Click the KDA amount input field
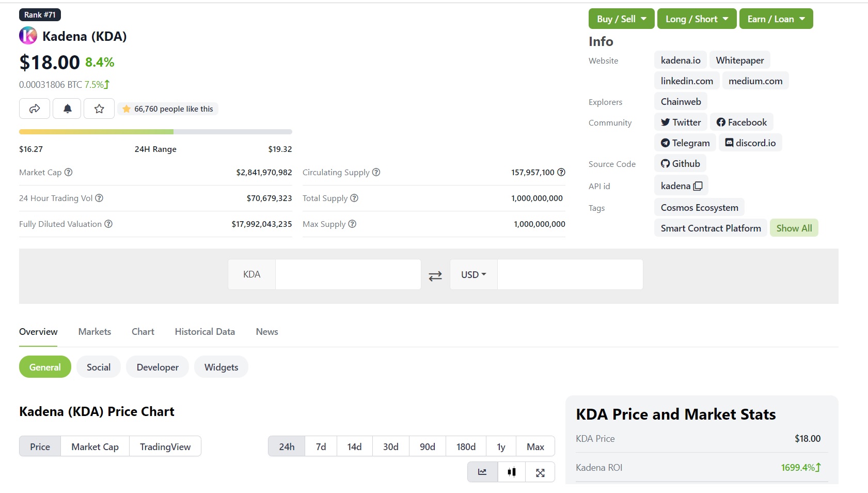 (x=348, y=274)
